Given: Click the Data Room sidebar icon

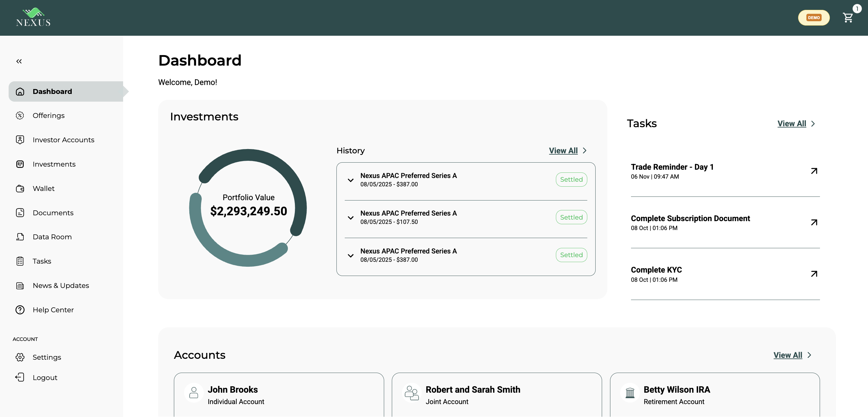Looking at the screenshot, I should (20, 237).
